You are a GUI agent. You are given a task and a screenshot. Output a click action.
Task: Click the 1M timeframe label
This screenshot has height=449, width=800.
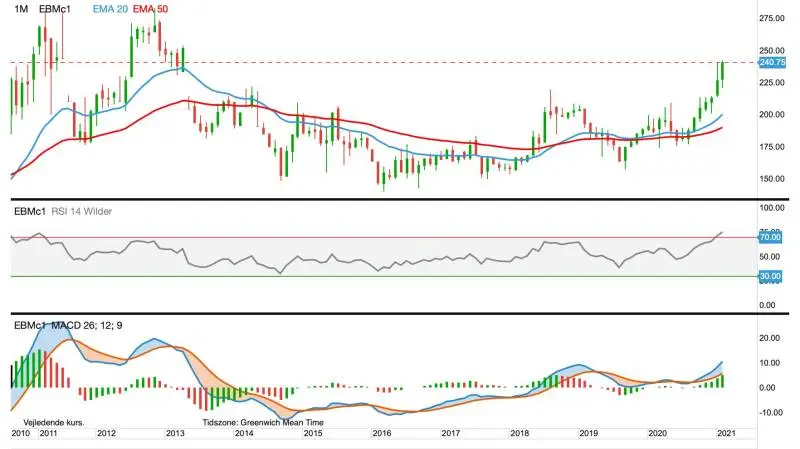(x=21, y=9)
